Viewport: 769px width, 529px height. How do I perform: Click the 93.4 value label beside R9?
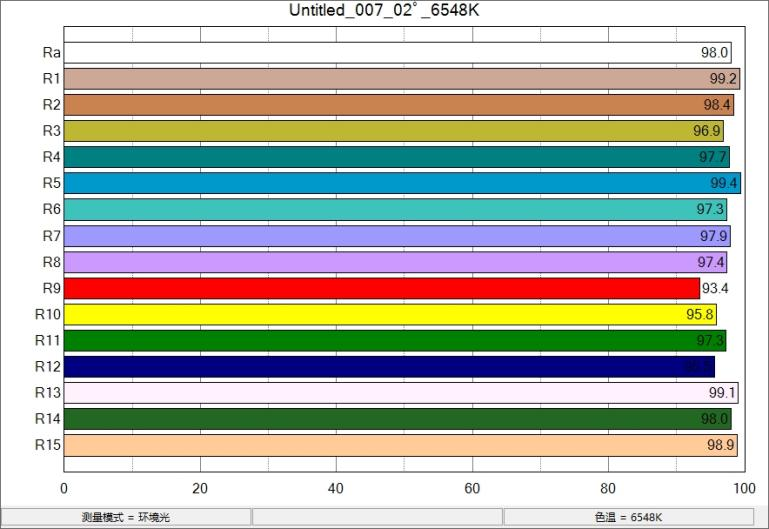coord(716,289)
